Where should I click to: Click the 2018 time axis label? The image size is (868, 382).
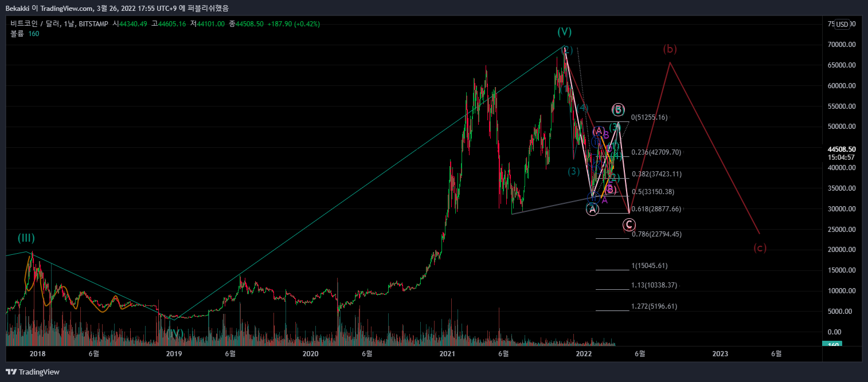coord(37,354)
